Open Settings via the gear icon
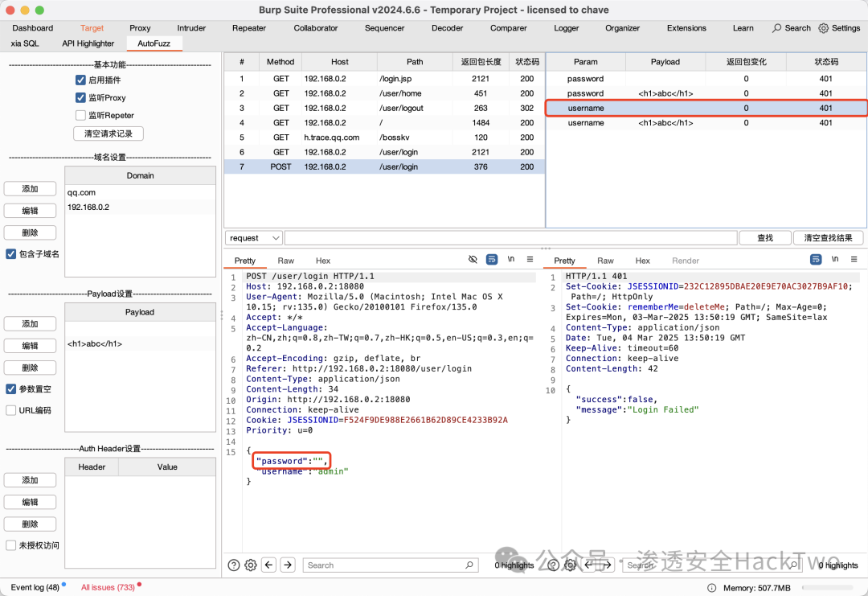The height and width of the screenshot is (596, 868). [x=823, y=27]
